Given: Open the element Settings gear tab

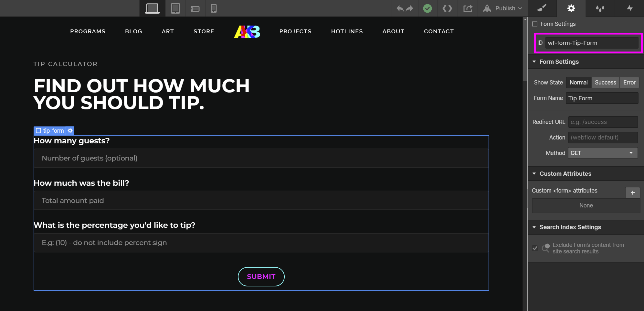Looking at the screenshot, I should [571, 8].
